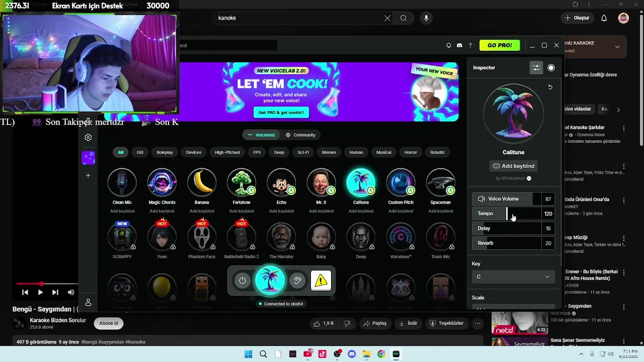The height and width of the screenshot is (362, 644).
Task: Show Sci-Fi voice category
Action: tap(303, 152)
